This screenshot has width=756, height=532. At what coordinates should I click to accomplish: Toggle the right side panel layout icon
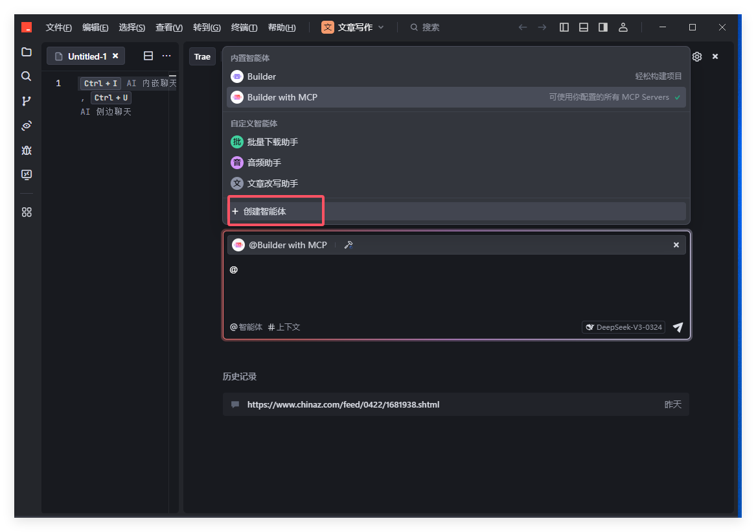[x=603, y=27]
